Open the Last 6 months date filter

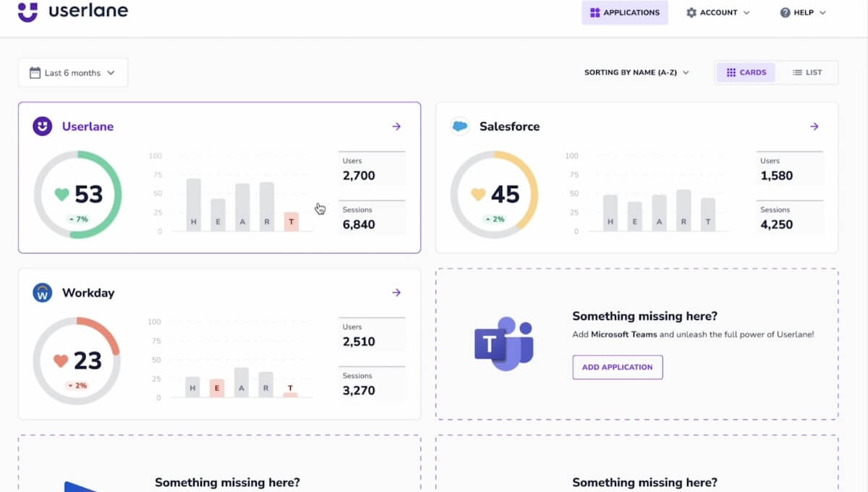[73, 72]
